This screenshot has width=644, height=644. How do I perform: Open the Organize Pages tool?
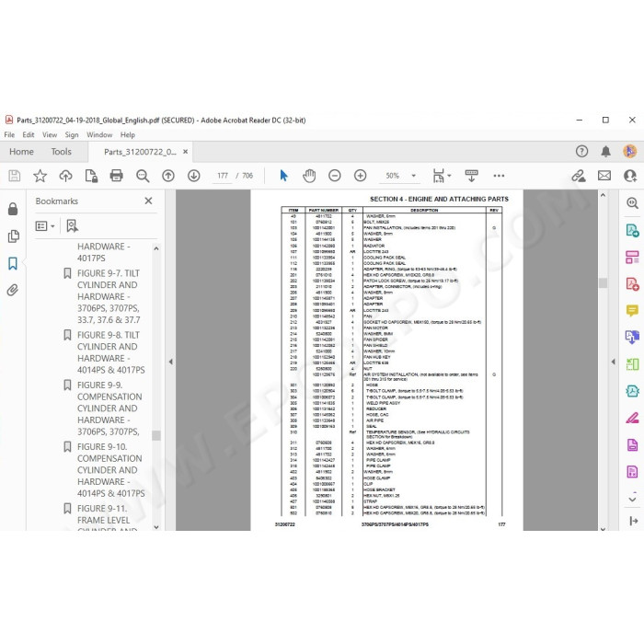click(x=632, y=257)
